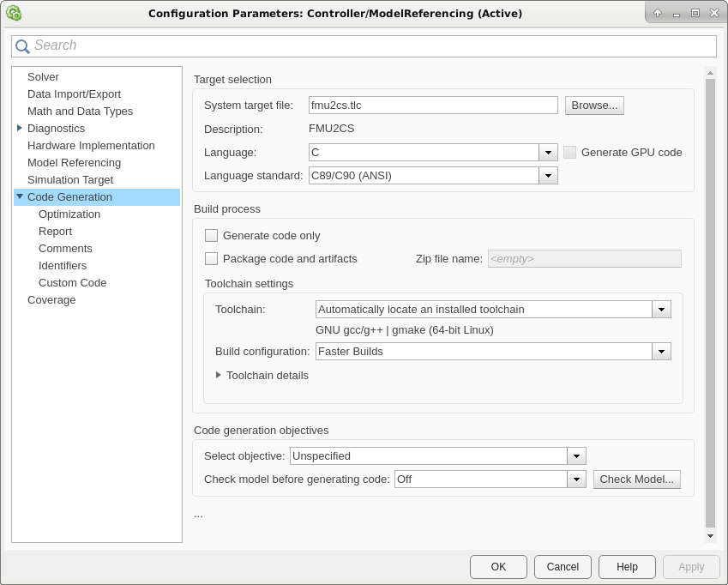Select Solver in the category list
The height and width of the screenshot is (585, 728).
43,77
